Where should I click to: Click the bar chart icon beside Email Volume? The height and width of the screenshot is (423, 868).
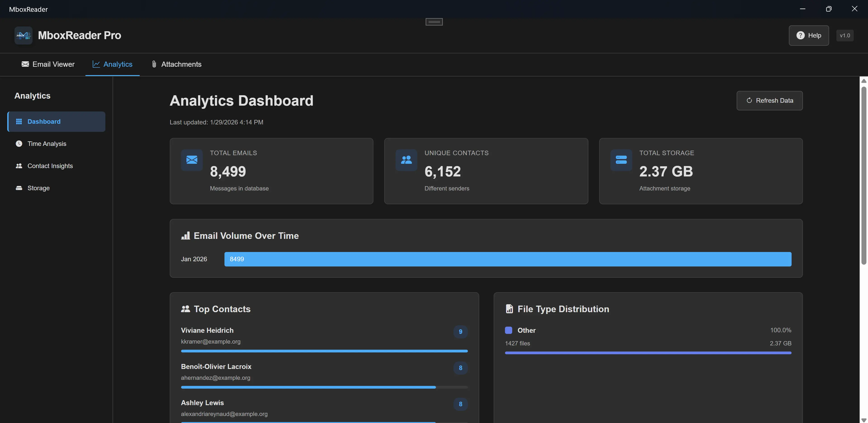pyautogui.click(x=186, y=235)
